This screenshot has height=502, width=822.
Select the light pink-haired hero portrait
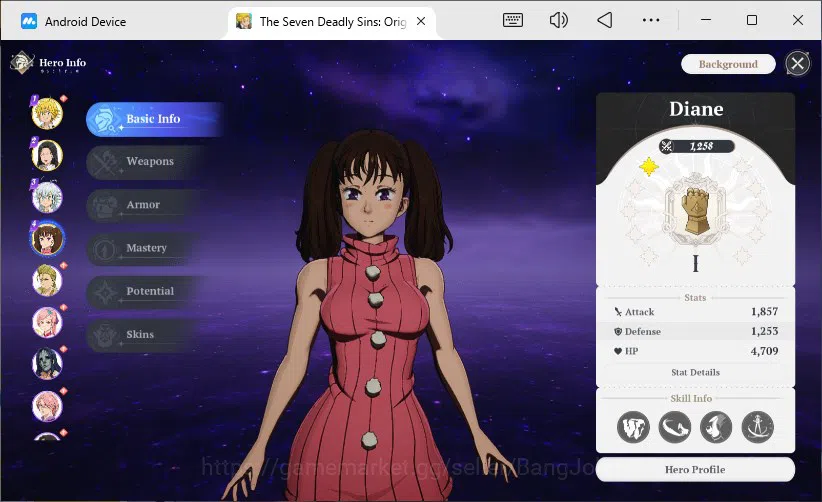point(47,406)
